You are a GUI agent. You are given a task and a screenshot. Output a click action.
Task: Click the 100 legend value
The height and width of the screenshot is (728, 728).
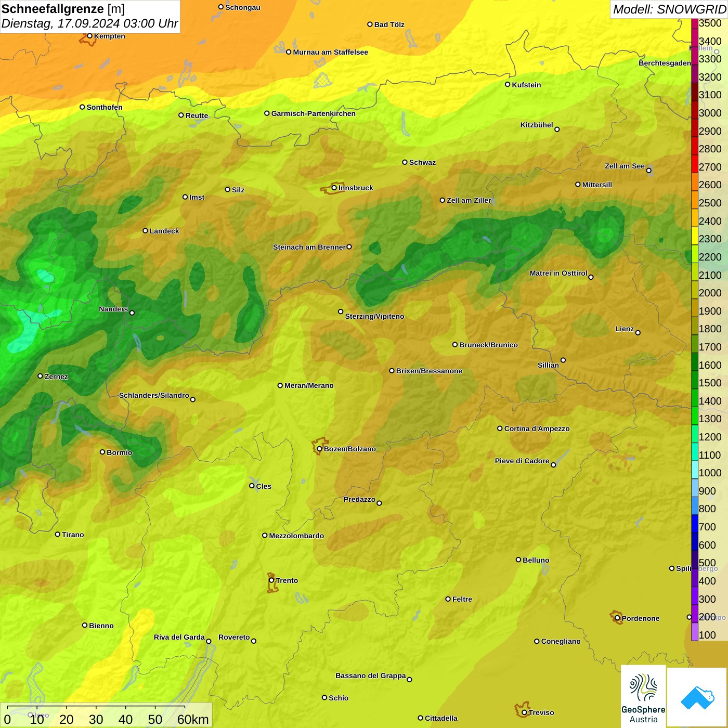pyautogui.click(x=708, y=635)
